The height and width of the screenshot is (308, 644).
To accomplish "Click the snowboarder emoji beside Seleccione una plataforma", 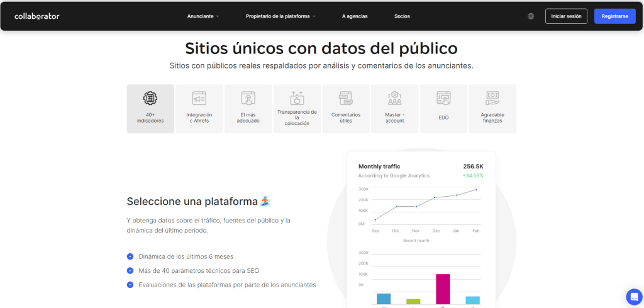I will 266,201.
